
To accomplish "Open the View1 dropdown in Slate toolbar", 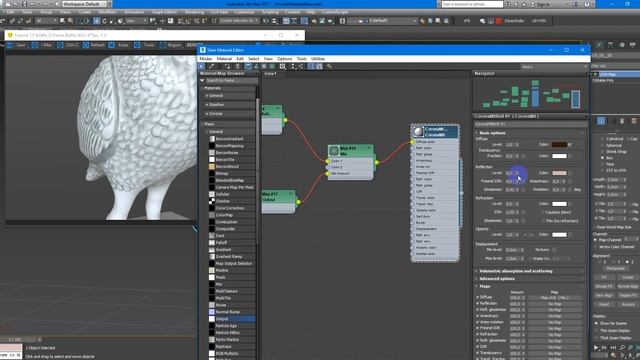I will coord(554,67).
